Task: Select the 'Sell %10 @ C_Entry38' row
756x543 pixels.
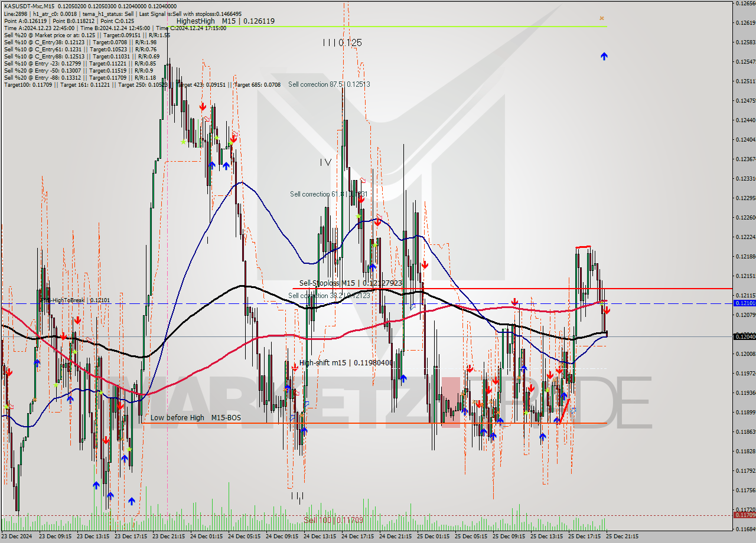Action: pyautogui.click(x=80, y=42)
